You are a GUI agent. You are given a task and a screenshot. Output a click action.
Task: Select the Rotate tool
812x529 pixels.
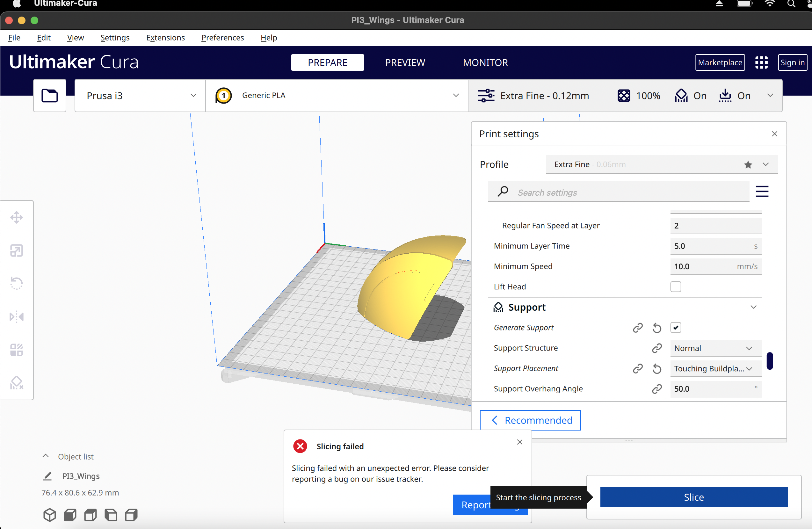(x=16, y=283)
